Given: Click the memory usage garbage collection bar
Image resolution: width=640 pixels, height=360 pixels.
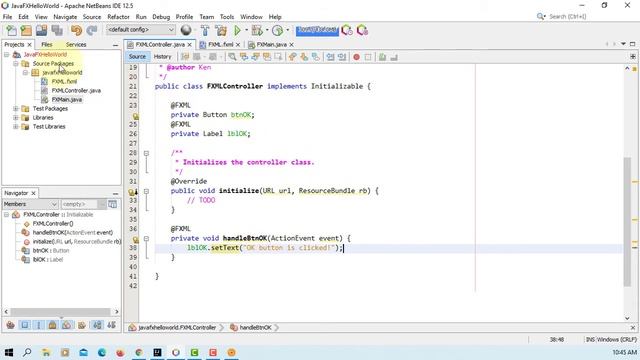Looking at the screenshot, I should click(x=317, y=30).
